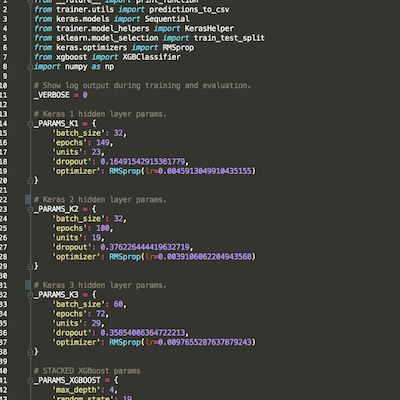The height and width of the screenshot is (400, 400).
Task: Click learning rate 0.0097655287637879243
Action: pyautogui.click(x=205, y=342)
